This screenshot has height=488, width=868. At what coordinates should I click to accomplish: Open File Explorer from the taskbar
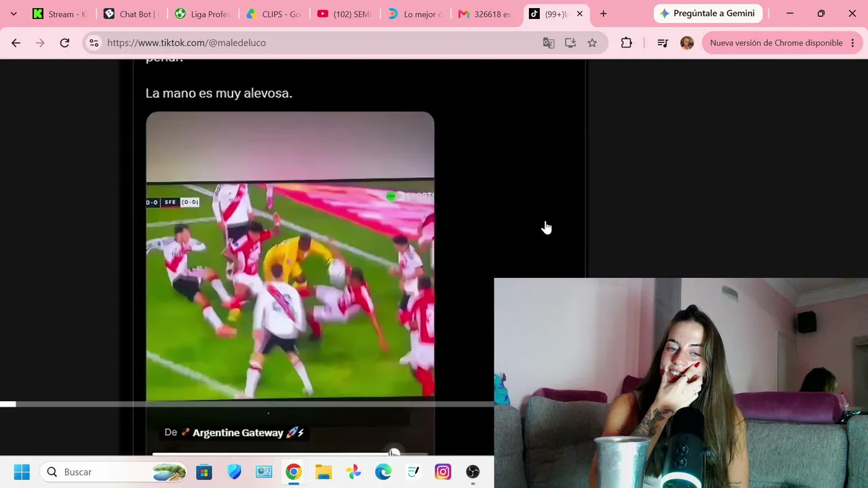coord(323,472)
